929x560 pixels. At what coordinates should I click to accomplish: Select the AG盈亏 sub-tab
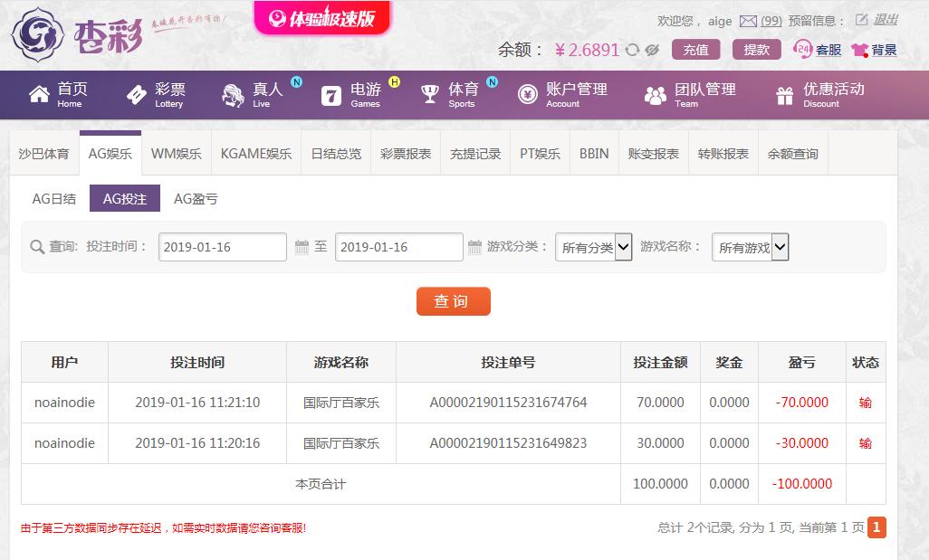[196, 199]
